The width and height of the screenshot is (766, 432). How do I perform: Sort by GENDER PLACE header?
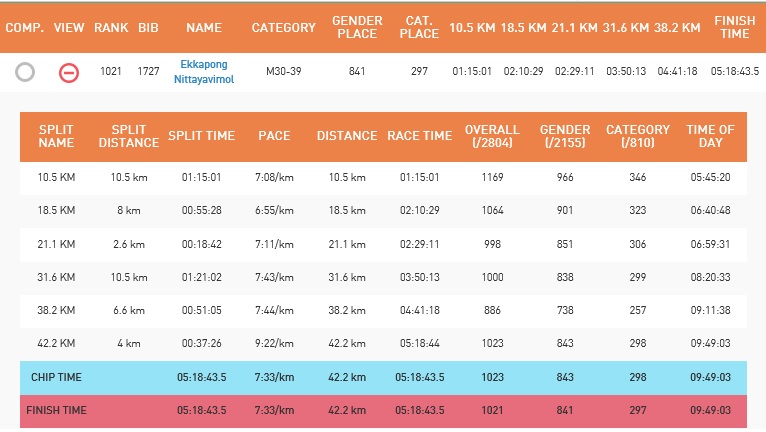point(357,27)
